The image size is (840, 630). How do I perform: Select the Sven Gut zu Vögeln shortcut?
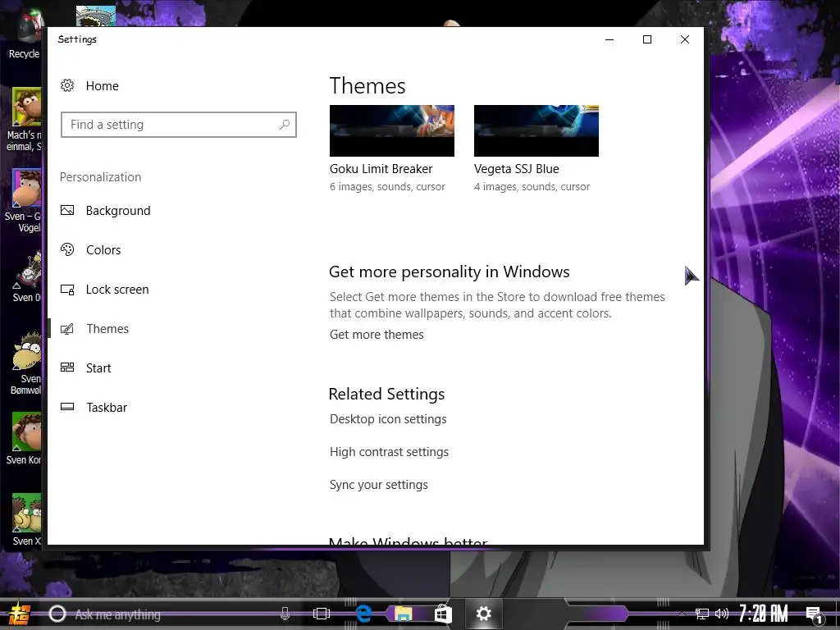point(23,201)
